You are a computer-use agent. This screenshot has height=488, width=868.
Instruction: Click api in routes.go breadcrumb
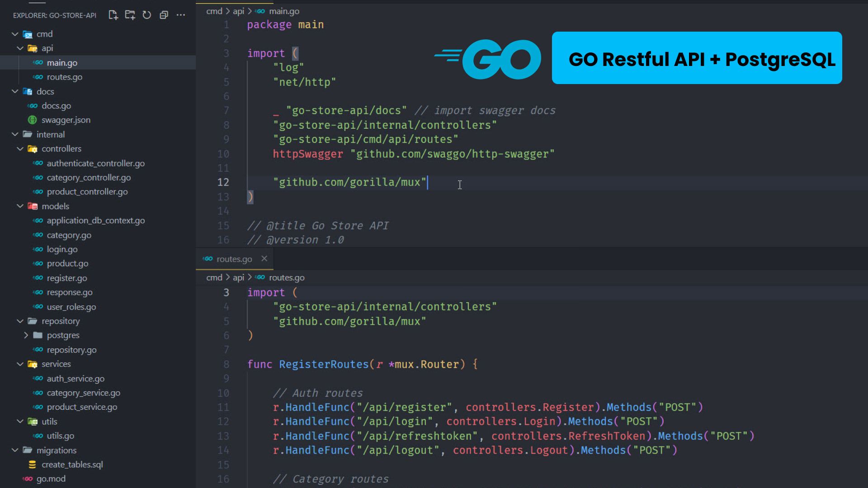(x=238, y=277)
